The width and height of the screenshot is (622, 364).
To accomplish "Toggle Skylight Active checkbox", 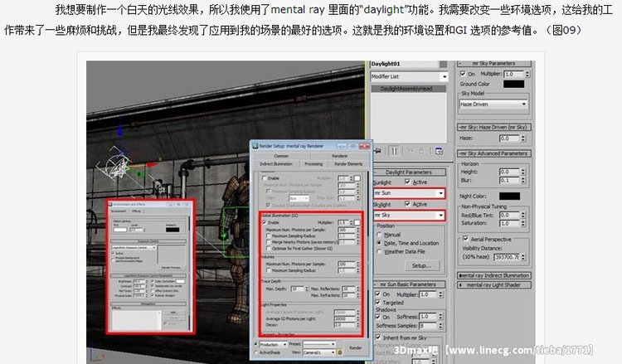I will (x=407, y=204).
